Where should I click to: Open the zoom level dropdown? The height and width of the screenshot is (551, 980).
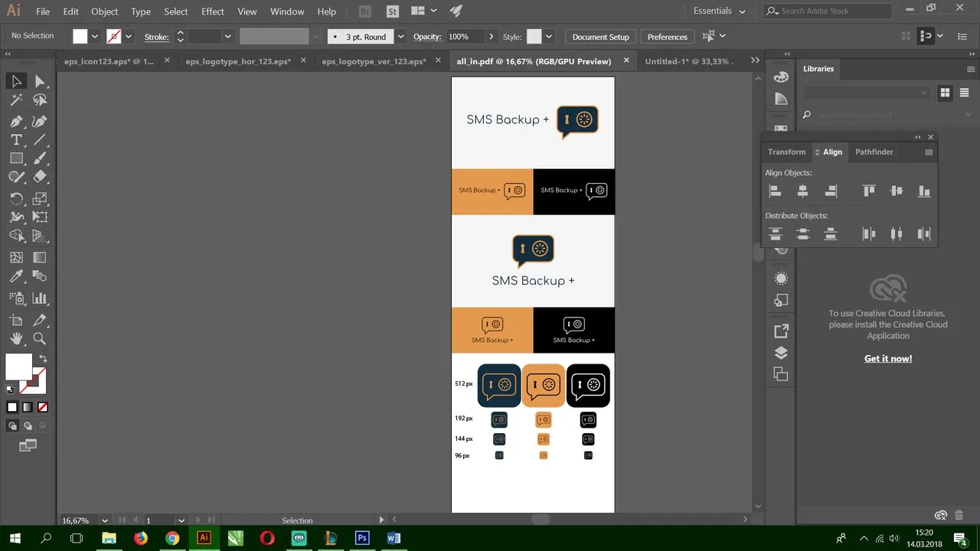click(x=105, y=520)
